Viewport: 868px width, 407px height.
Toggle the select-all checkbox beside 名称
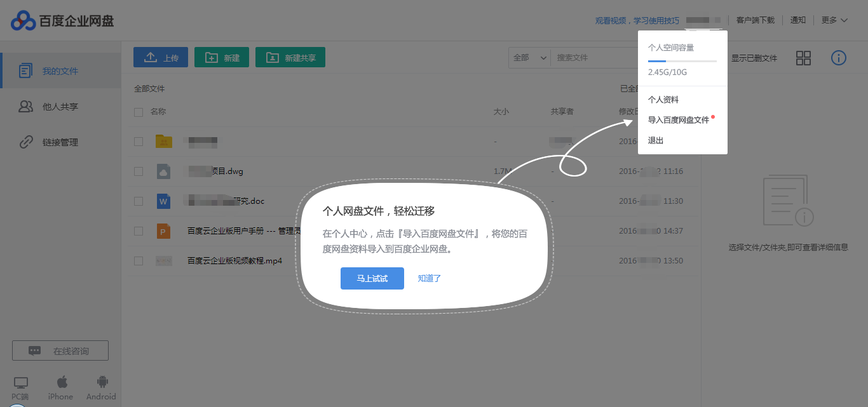coord(139,112)
